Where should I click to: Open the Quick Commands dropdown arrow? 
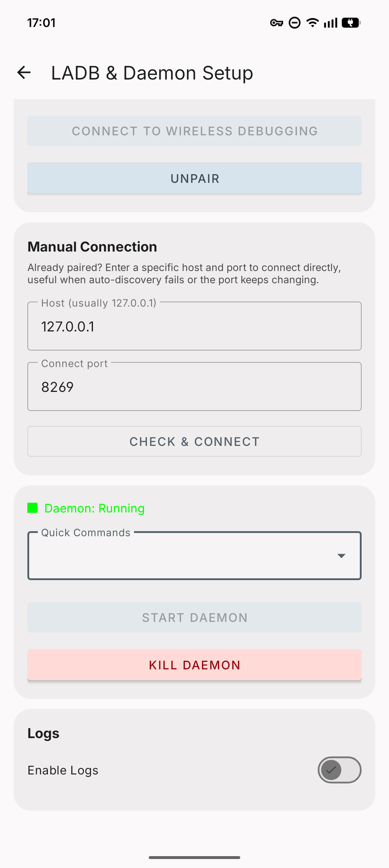[x=341, y=556]
